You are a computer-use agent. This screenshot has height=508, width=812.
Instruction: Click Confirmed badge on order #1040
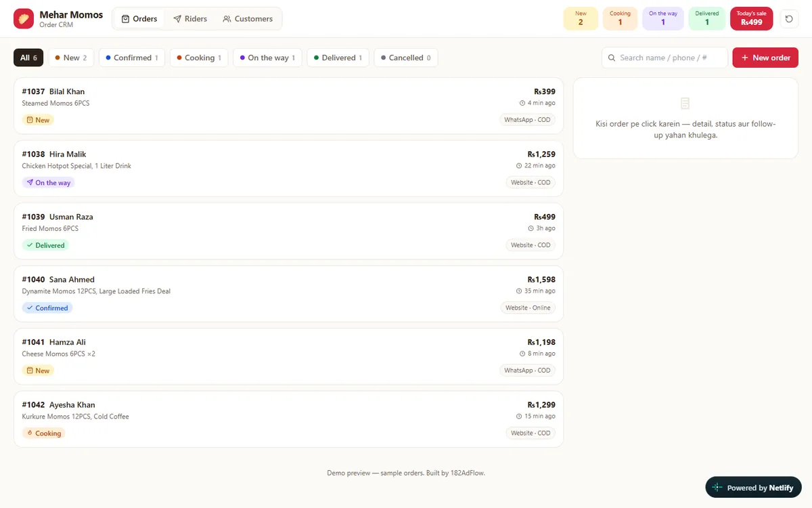pyautogui.click(x=47, y=308)
